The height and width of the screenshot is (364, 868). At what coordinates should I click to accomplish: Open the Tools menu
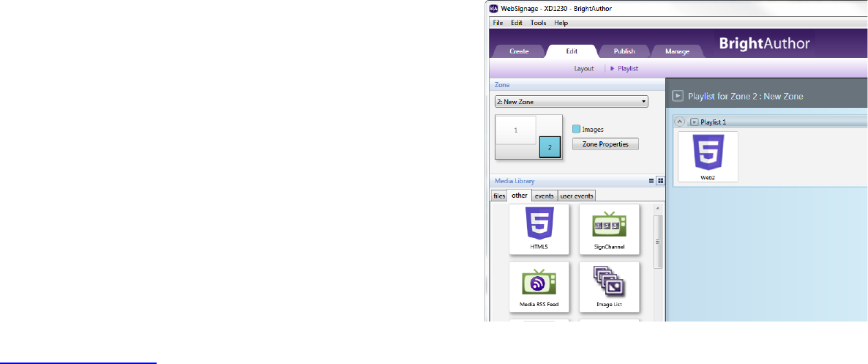[538, 23]
